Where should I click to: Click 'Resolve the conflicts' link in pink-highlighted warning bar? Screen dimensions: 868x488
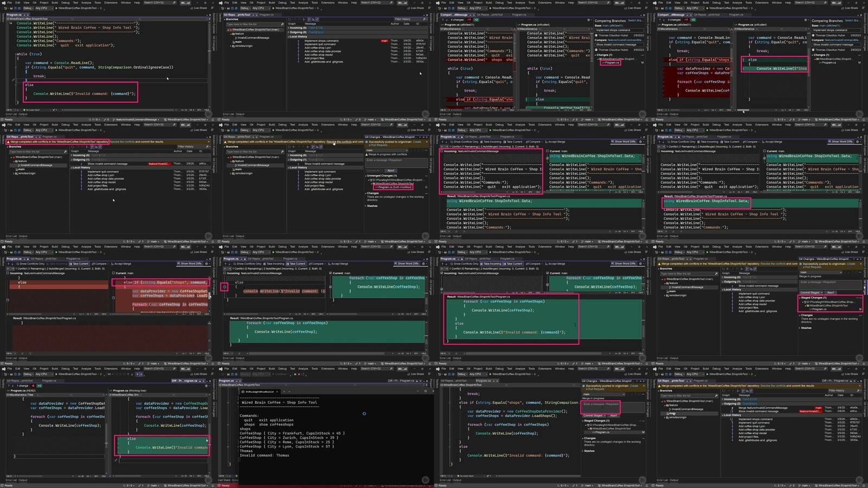[121, 142]
